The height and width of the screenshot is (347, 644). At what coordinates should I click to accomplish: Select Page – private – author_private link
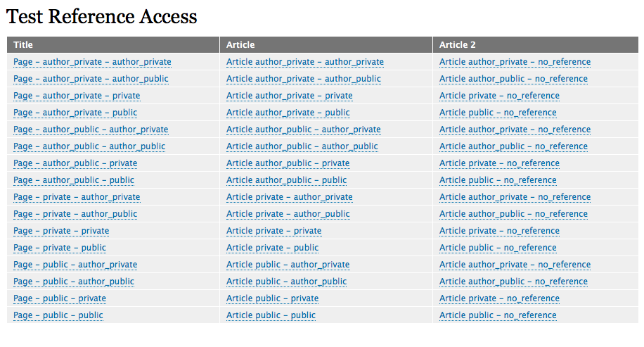click(77, 197)
